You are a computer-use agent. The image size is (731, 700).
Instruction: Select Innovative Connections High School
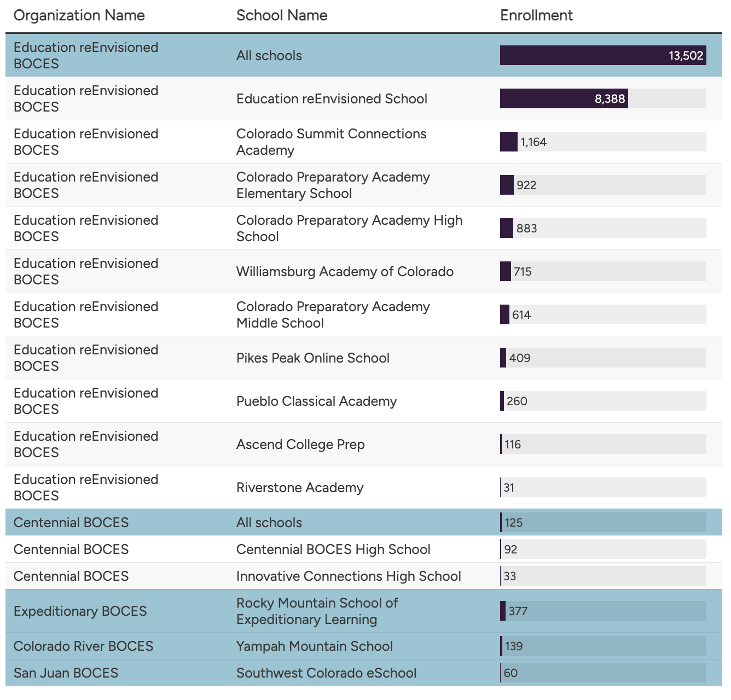349,576
